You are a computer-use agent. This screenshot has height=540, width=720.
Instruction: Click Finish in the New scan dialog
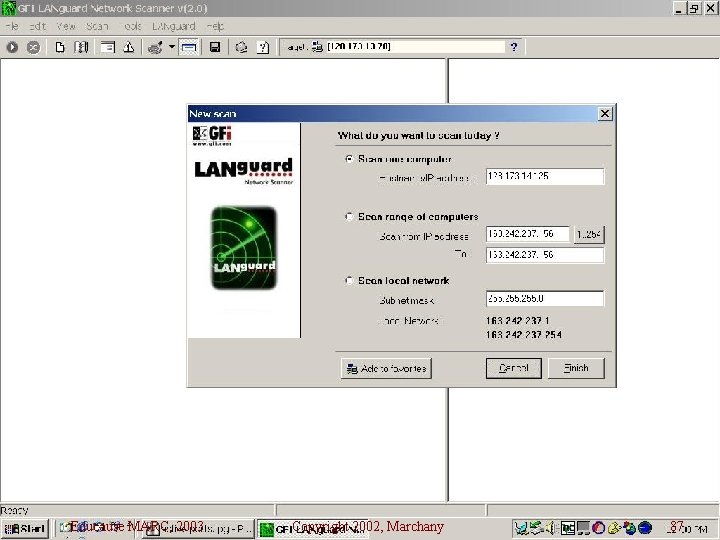(x=576, y=368)
